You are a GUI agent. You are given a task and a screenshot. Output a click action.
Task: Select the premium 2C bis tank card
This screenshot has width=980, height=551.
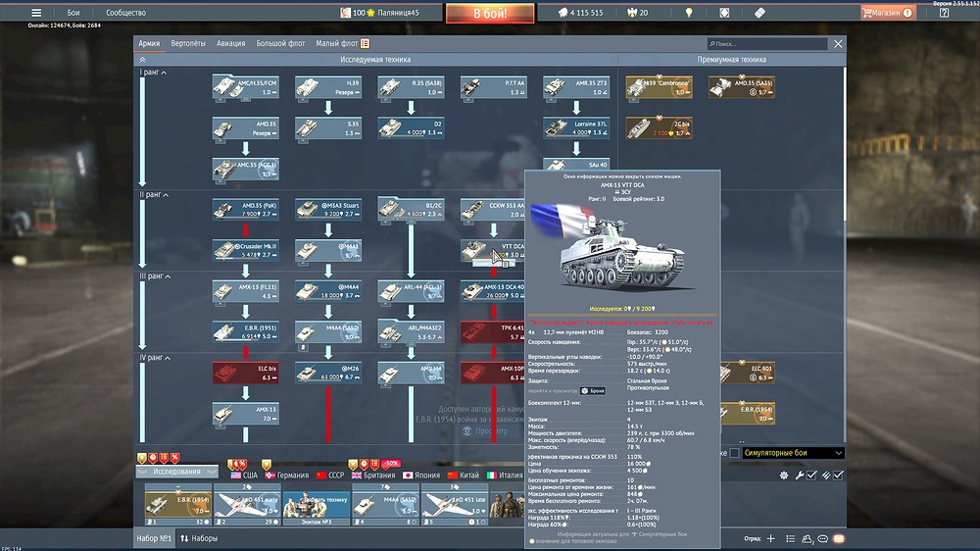[x=659, y=128]
